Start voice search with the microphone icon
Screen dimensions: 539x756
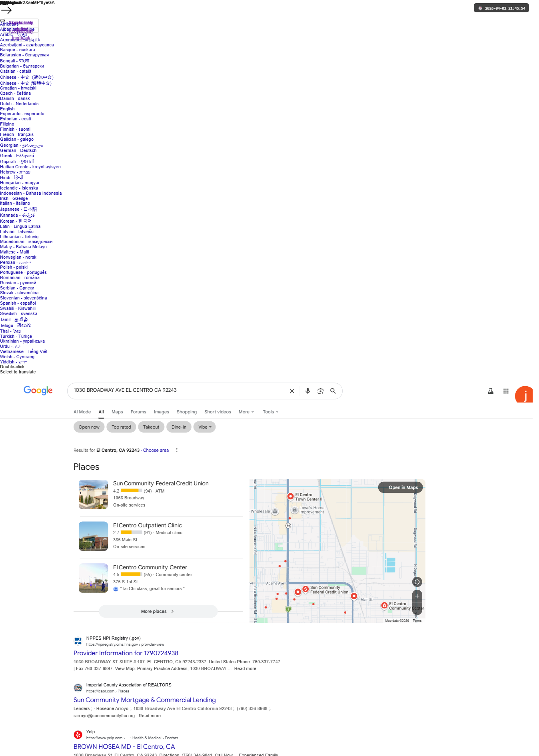[307, 391]
